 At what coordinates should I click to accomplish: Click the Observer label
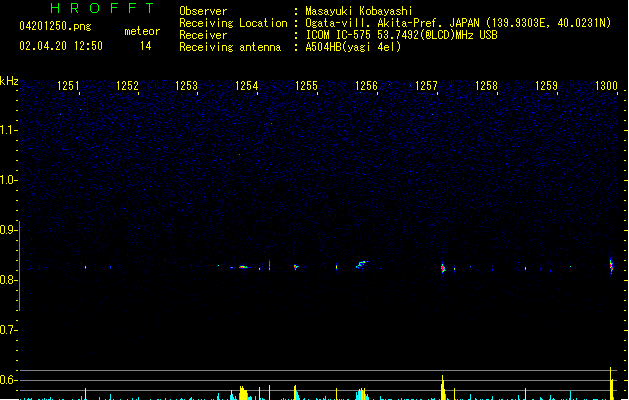[x=203, y=11]
